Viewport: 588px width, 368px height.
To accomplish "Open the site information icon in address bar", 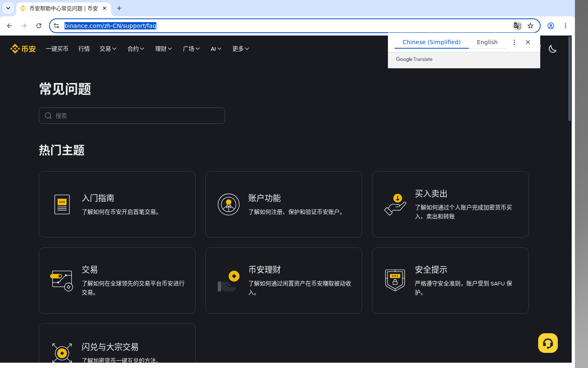I will (56, 26).
